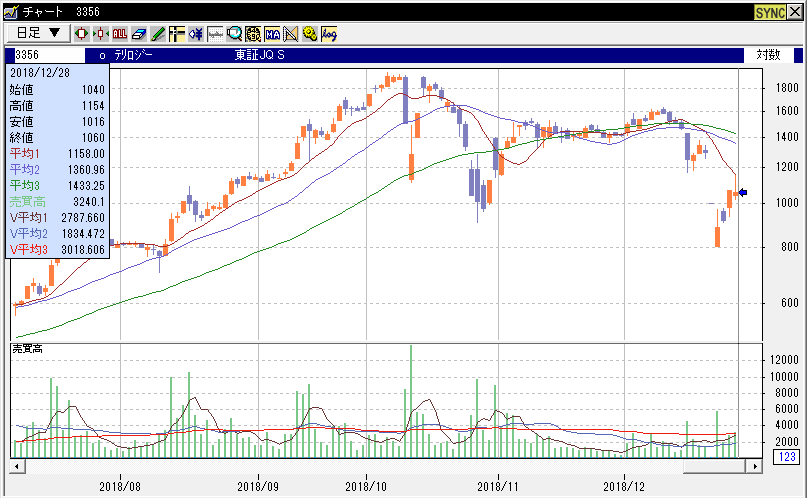807x498 pixels.
Task: Click the 対数 scale label
Action: point(768,55)
